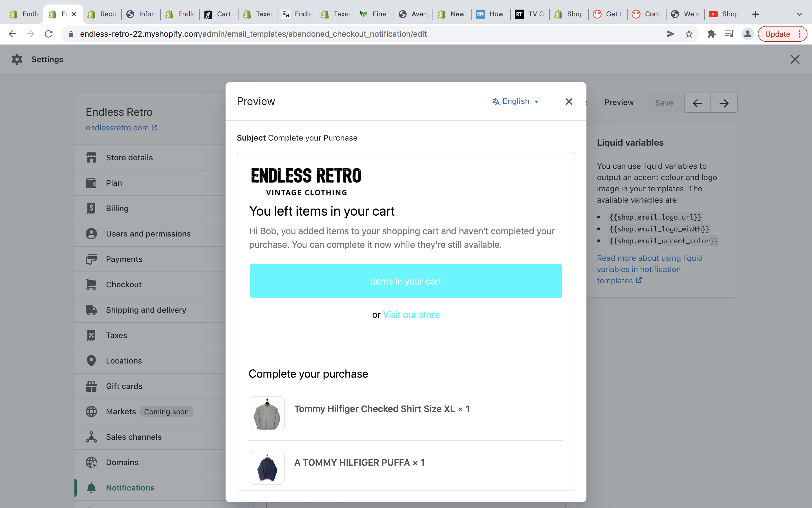Click the Visit our store link
Screen dimensions: 812x508
point(411,315)
